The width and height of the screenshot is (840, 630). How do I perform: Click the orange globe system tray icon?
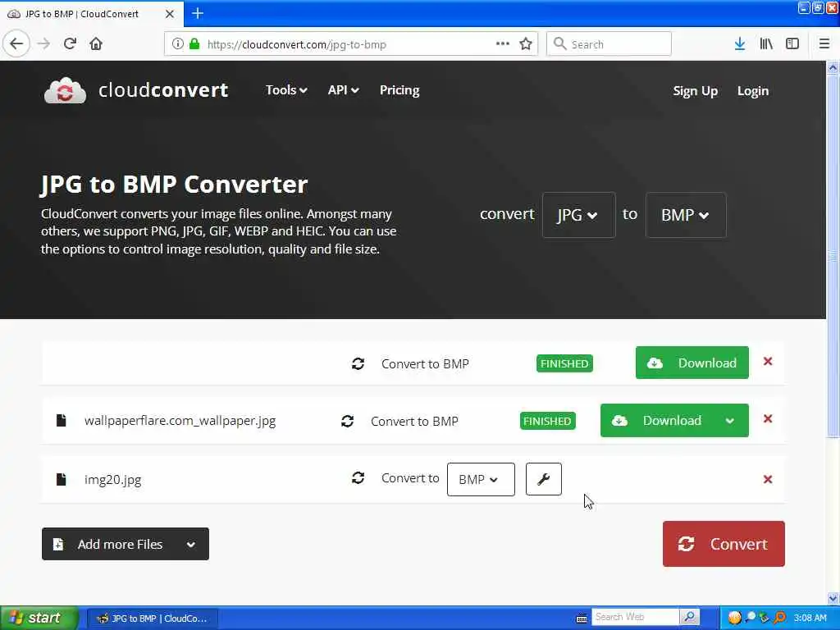[735, 618]
